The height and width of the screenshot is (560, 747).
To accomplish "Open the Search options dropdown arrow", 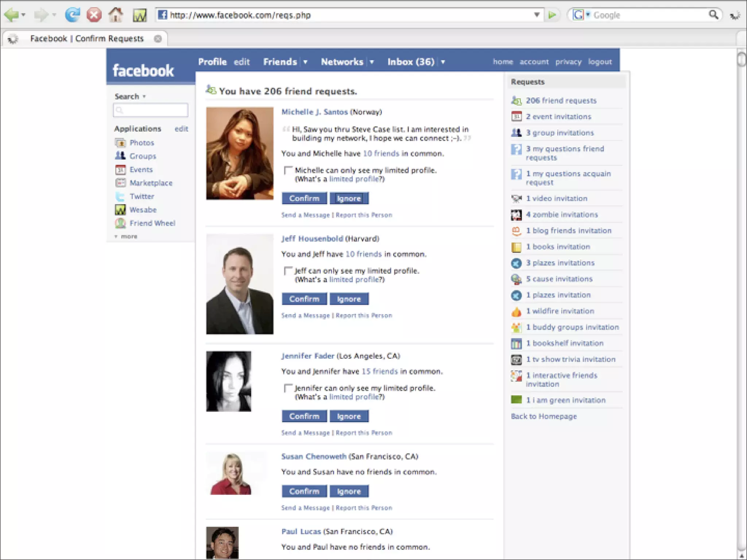I will [x=144, y=97].
